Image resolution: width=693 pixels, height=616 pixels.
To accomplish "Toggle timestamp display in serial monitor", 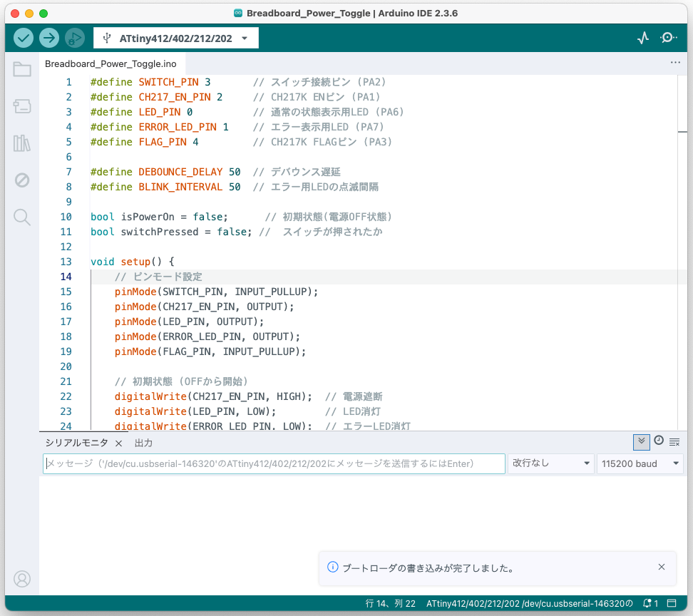I will (659, 441).
